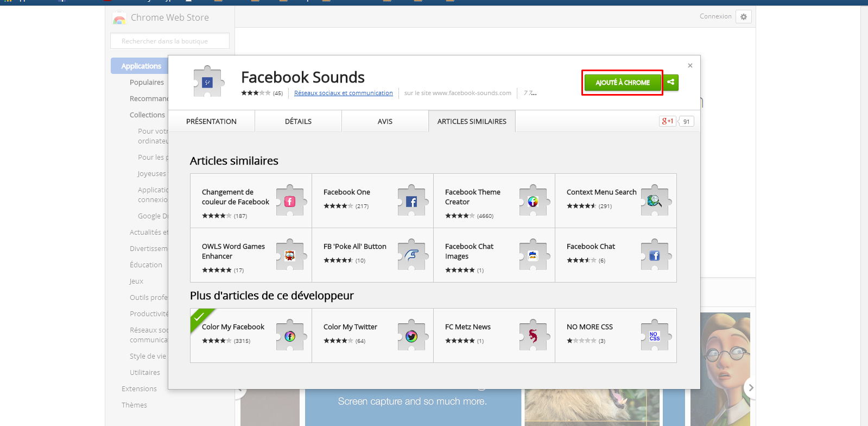
Task: Click the Ajouté à Chrome button
Action: [623, 83]
